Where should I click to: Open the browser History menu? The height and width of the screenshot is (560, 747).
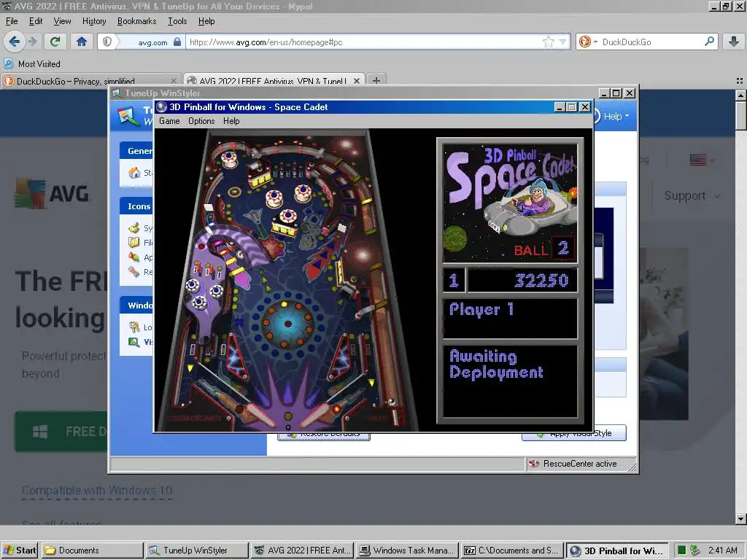pyautogui.click(x=94, y=21)
